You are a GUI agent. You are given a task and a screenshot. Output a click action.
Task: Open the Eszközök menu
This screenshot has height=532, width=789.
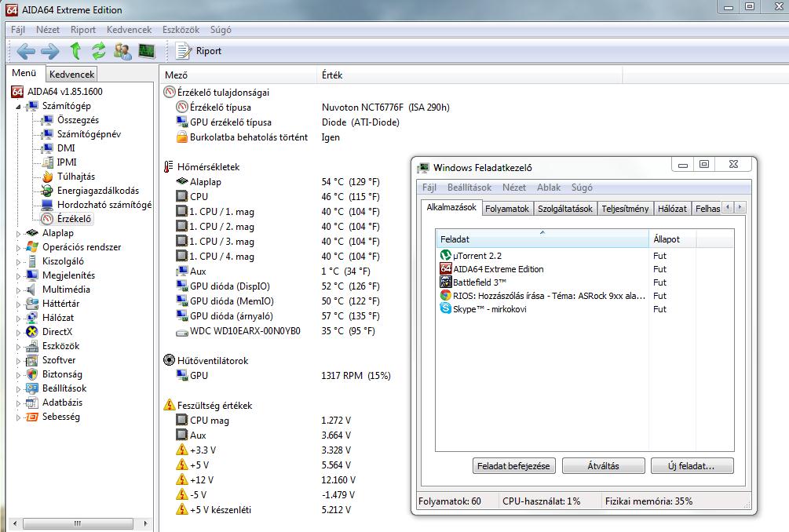point(181,30)
